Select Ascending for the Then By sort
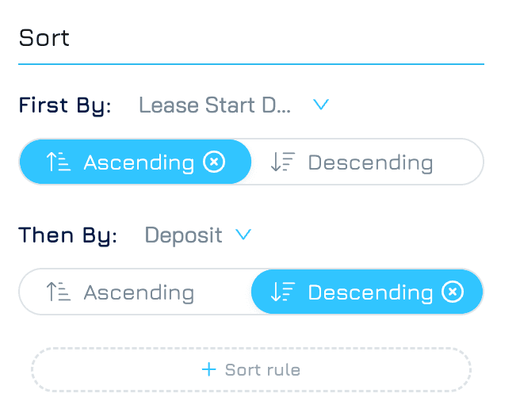 (x=136, y=292)
